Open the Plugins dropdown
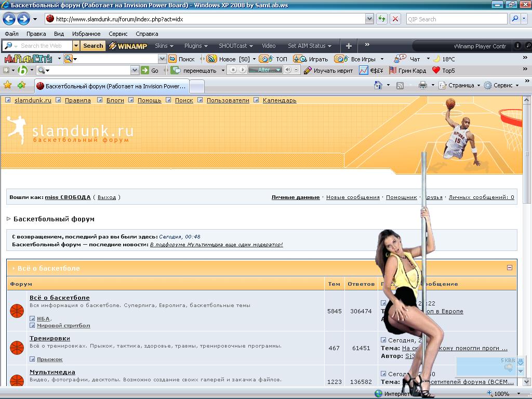Screen dimensions: 532x399 [x=196, y=46]
